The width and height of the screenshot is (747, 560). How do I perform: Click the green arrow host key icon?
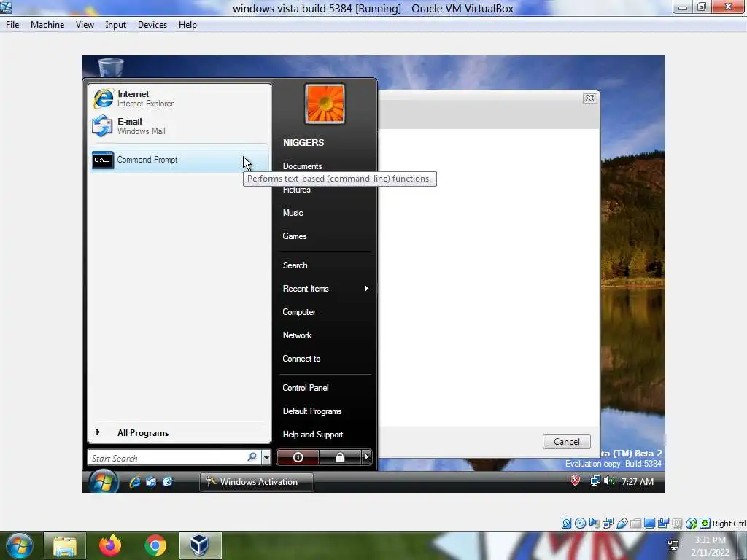705,524
